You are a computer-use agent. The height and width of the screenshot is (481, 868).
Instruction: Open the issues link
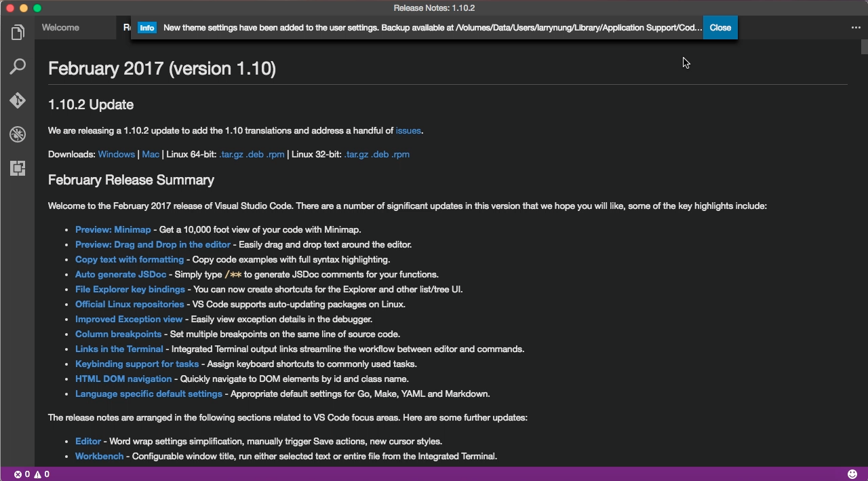click(408, 130)
